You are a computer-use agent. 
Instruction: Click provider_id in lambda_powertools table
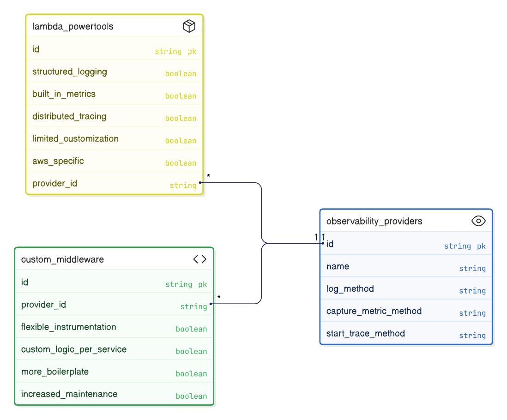pyautogui.click(x=115, y=183)
